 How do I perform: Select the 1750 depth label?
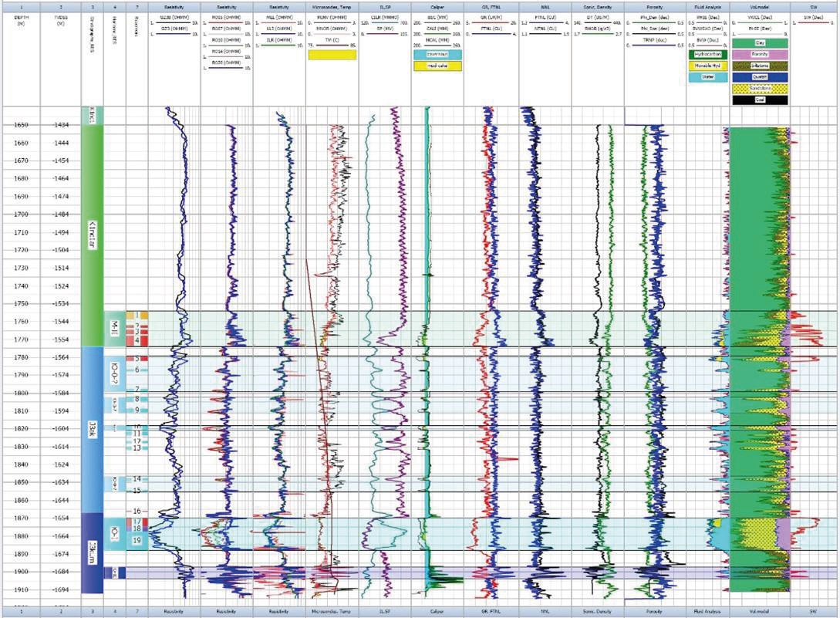coord(21,303)
